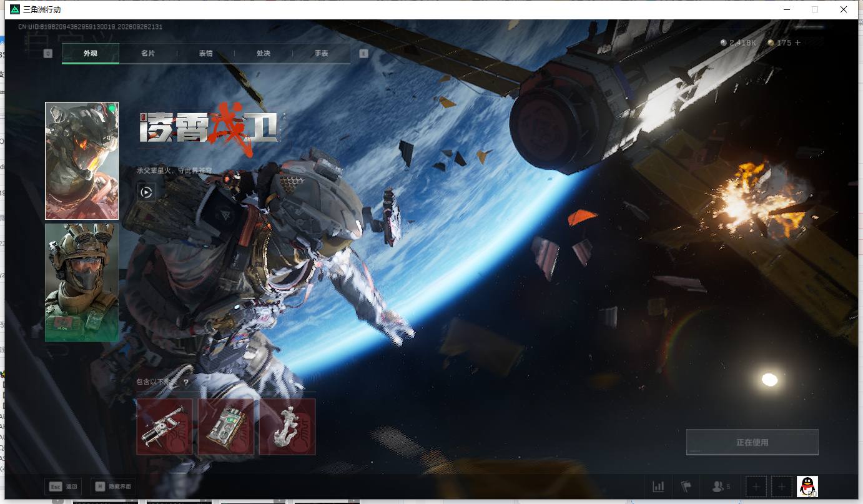Open the help question mark beside 包含以下
The image size is (863, 504).
(x=185, y=382)
